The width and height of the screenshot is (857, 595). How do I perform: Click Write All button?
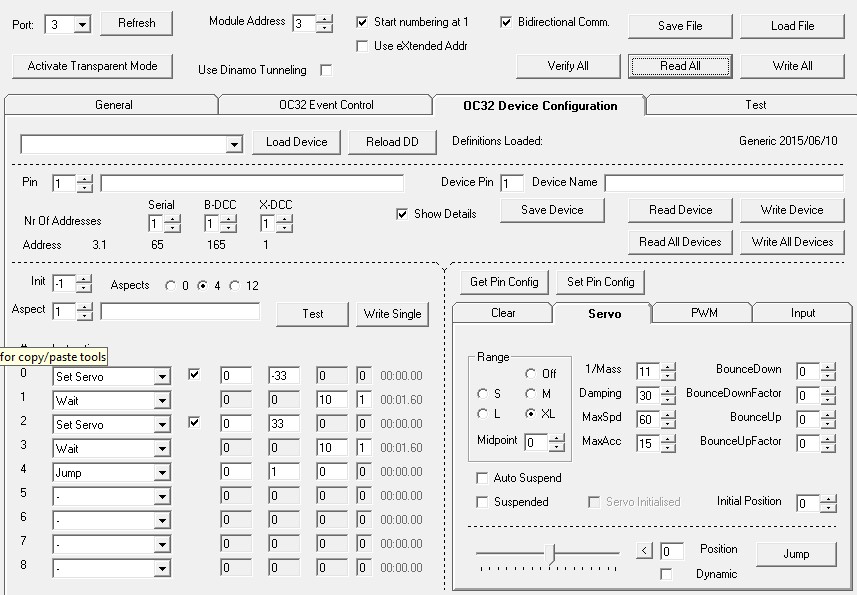click(x=792, y=66)
